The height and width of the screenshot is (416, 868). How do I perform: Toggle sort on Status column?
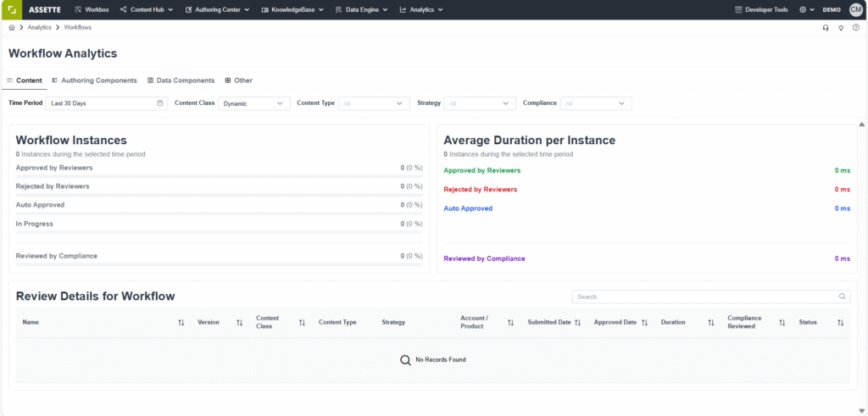[840, 323]
